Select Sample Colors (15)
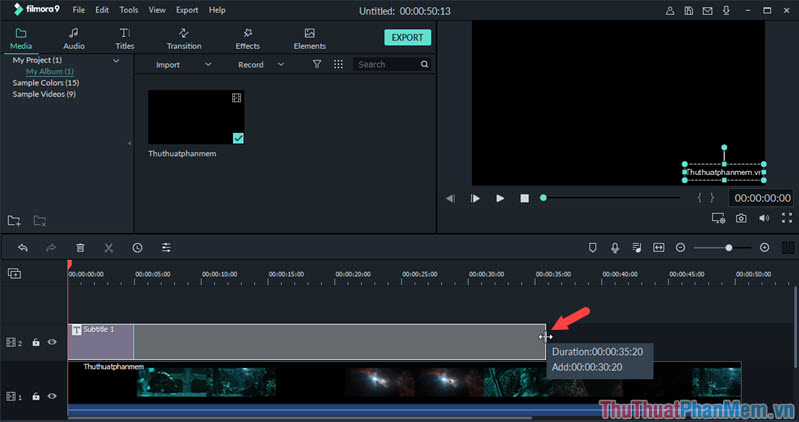 (x=46, y=83)
